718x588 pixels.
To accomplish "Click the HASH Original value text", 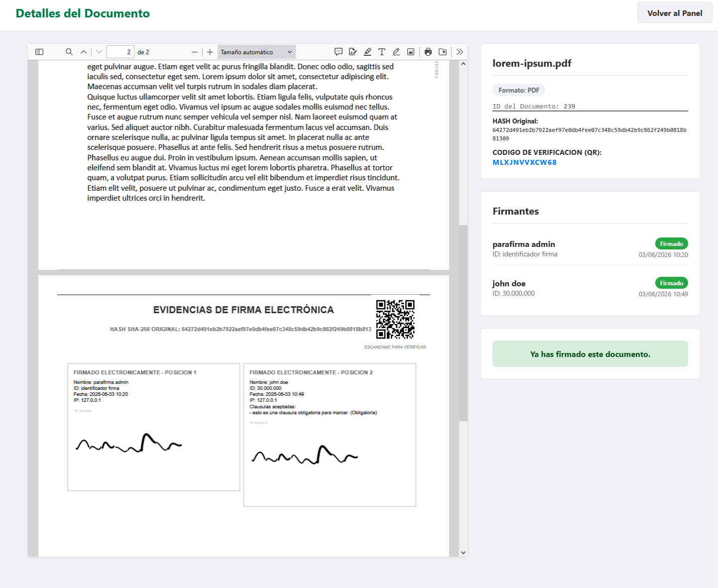I will pyautogui.click(x=590, y=134).
